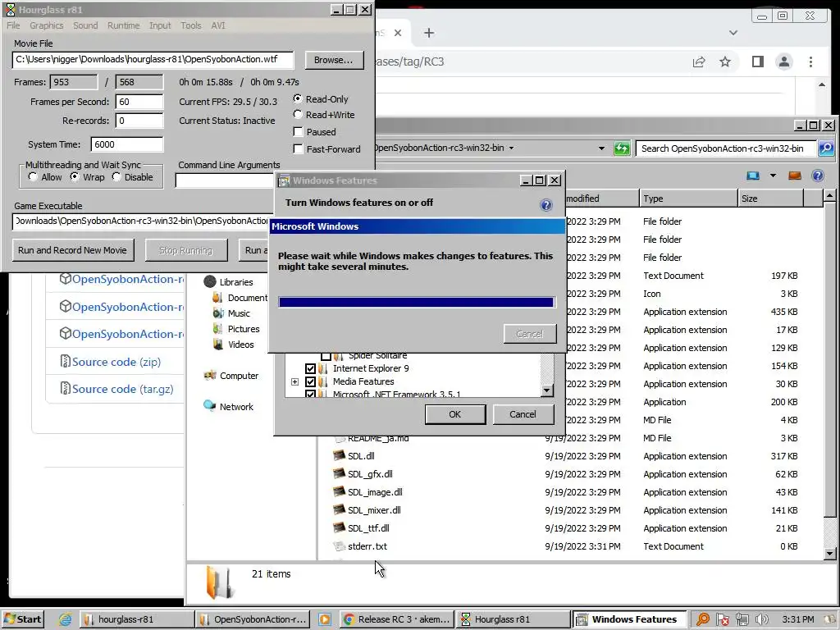Click the features list scroll down arrow

tap(546, 390)
